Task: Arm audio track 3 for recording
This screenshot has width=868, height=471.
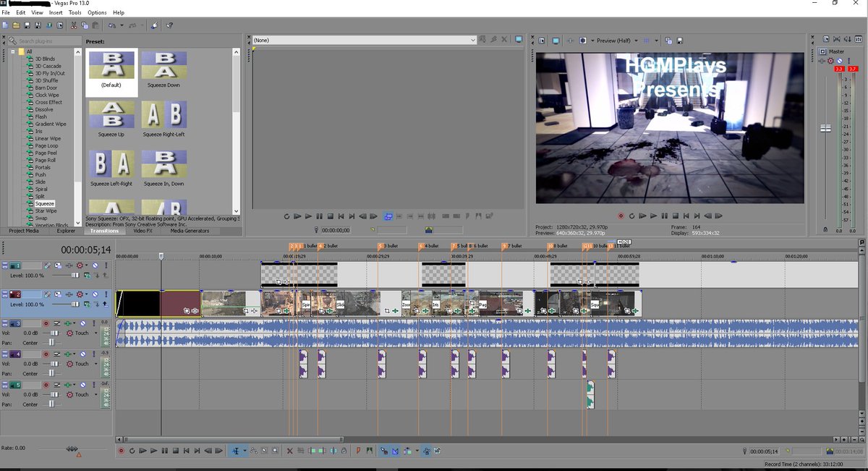Action: [x=46, y=323]
